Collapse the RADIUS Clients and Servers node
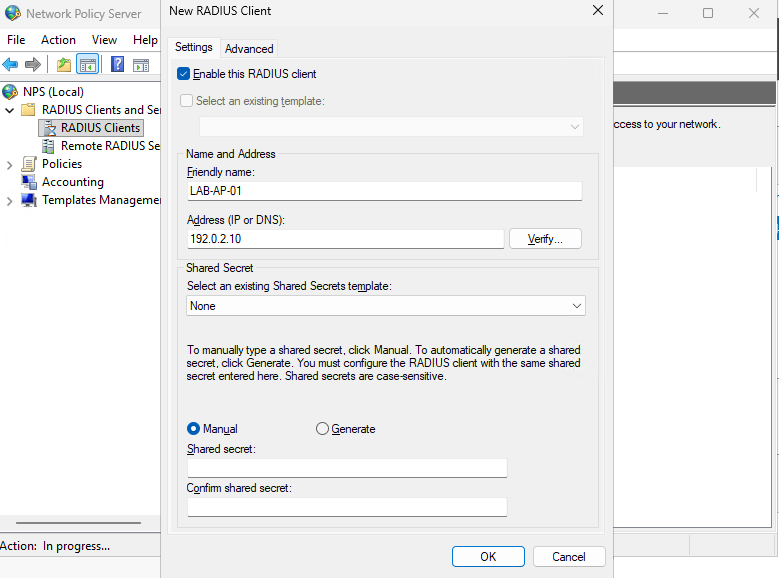 [9, 110]
